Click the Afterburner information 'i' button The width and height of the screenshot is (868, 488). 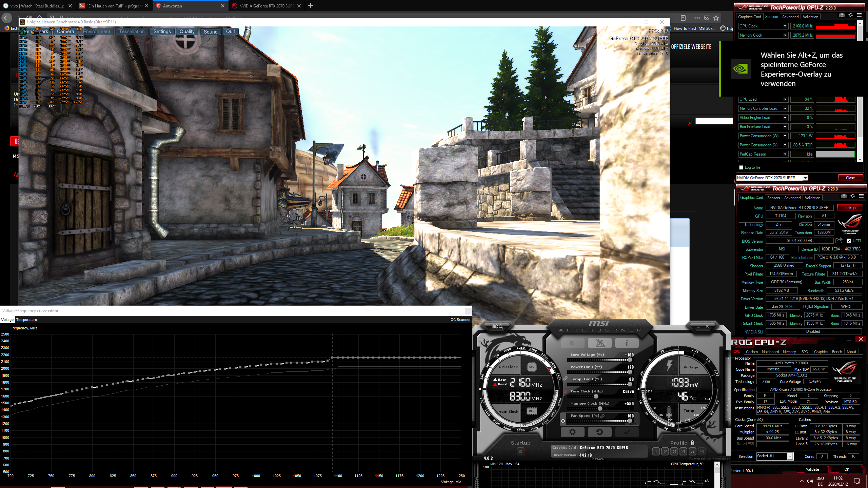coord(626,343)
